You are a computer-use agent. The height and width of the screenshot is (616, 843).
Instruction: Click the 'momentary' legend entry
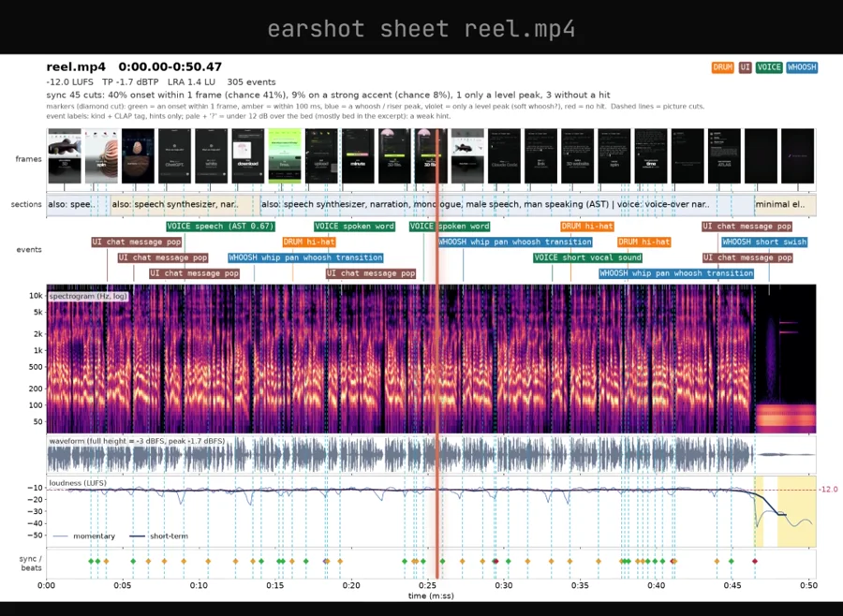84,535
